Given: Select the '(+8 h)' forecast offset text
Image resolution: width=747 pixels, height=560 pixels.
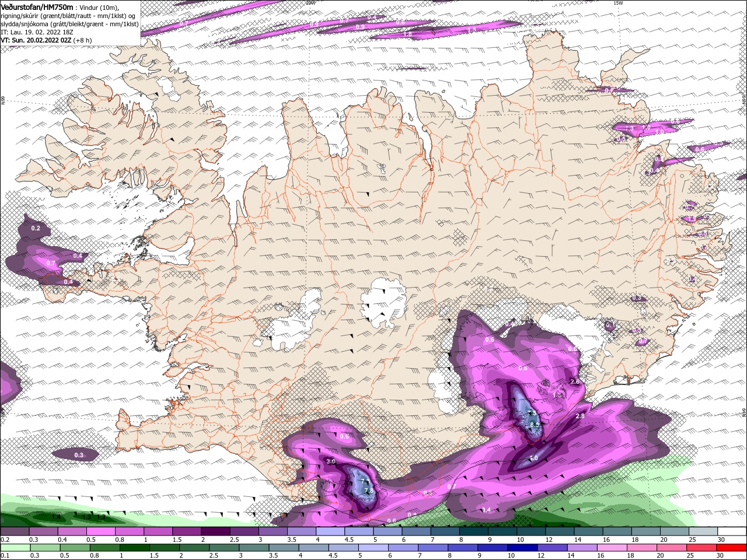Looking at the screenshot, I should point(82,40).
